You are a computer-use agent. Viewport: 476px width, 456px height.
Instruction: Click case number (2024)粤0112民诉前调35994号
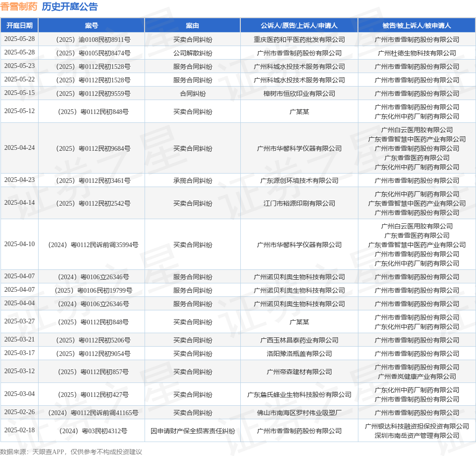[x=93, y=245]
